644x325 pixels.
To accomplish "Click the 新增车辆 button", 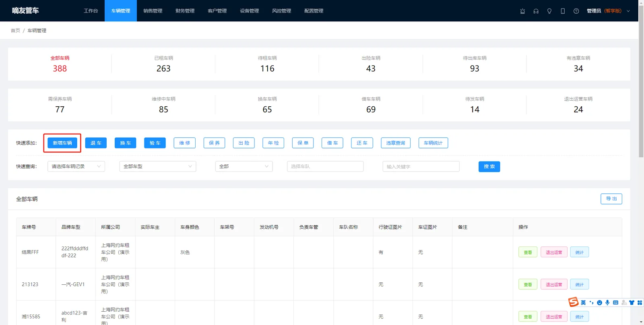I will 62,143.
